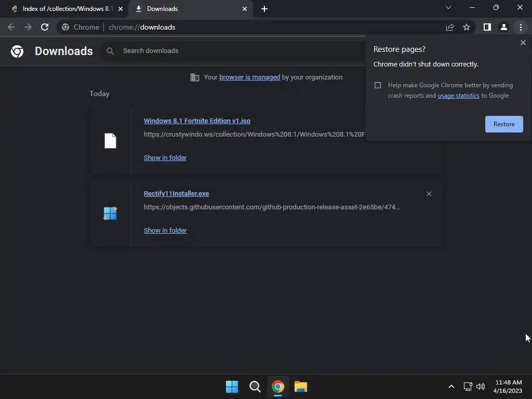Image resolution: width=532 pixels, height=399 pixels.
Task: Click the organization building icon
Action: (x=195, y=77)
